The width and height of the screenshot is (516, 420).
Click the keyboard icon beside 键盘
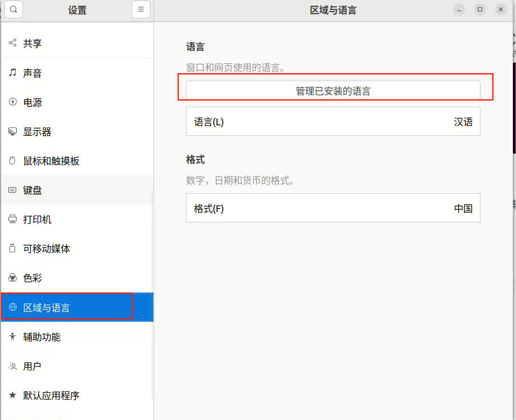13,190
